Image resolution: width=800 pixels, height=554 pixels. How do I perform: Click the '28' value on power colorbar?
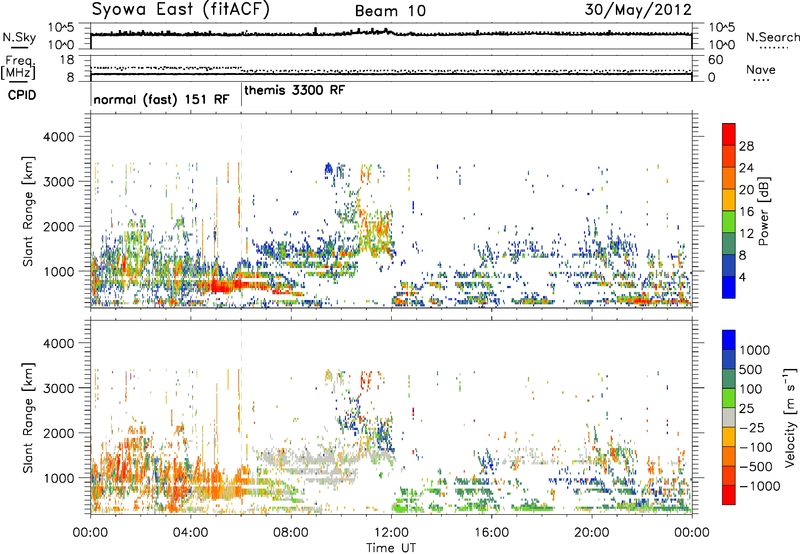point(746,146)
